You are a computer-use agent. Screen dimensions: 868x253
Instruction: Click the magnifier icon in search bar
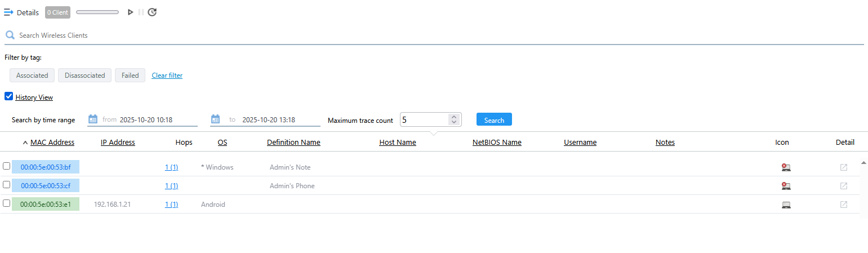[x=10, y=35]
